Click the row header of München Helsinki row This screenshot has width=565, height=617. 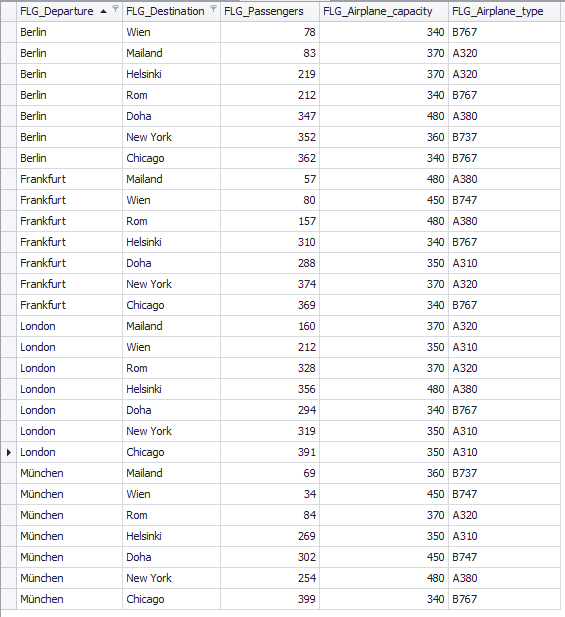(x=9, y=536)
